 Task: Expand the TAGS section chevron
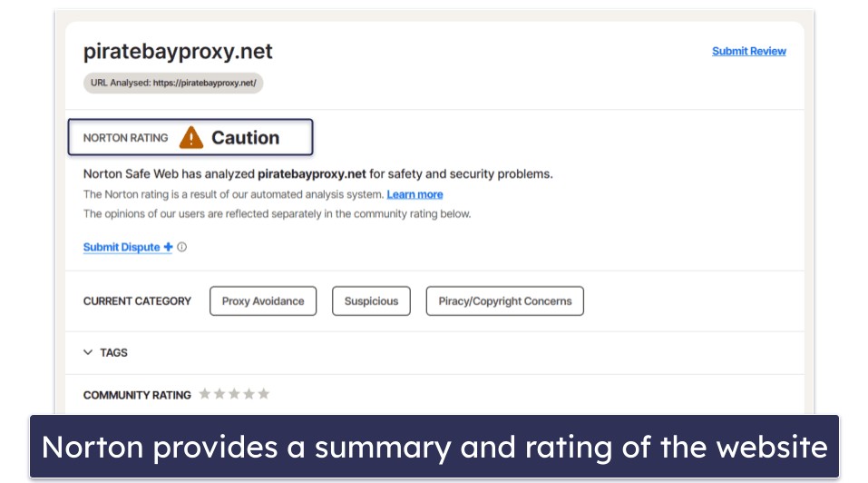tap(88, 352)
